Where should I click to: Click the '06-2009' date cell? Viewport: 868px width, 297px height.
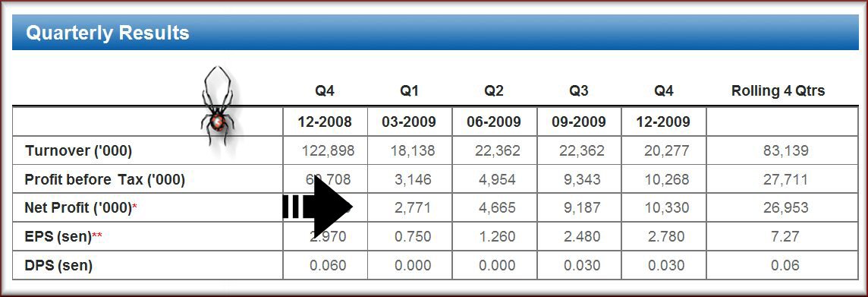pos(494,122)
